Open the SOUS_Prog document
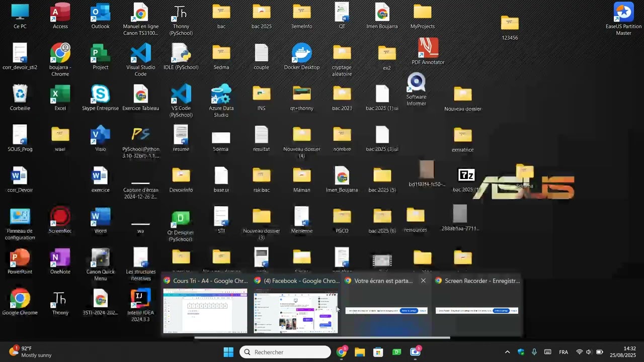This screenshot has height=362, width=644. tap(20, 138)
